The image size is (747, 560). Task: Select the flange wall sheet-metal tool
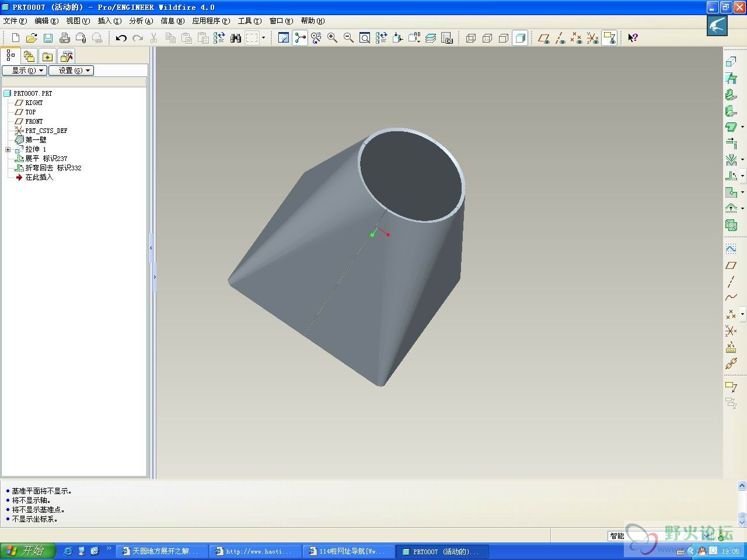[731, 111]
